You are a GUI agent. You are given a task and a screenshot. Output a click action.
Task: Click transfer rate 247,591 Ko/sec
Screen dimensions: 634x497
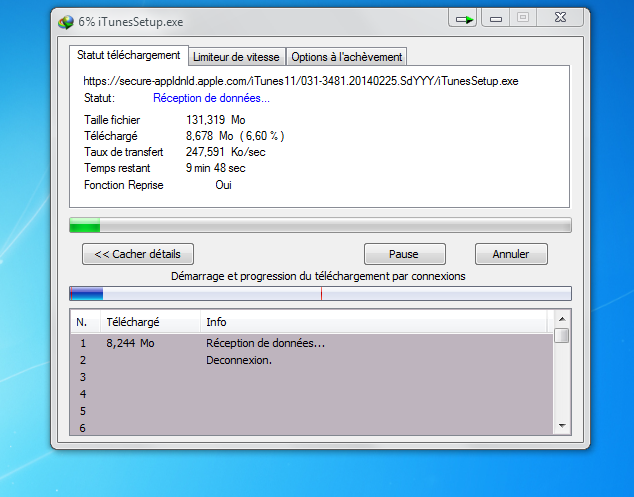[x=226, y=152]
